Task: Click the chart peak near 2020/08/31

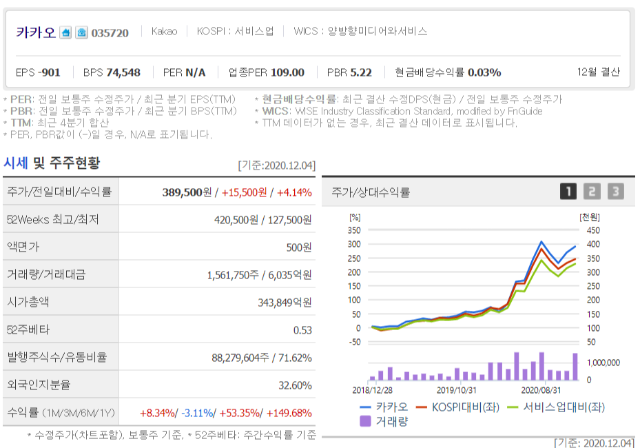Action: (542, 242)
